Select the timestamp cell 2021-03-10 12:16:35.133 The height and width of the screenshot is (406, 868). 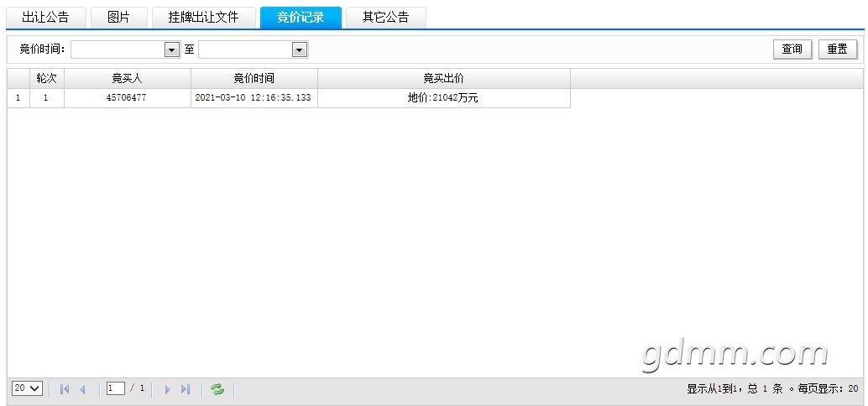[254, 98]
